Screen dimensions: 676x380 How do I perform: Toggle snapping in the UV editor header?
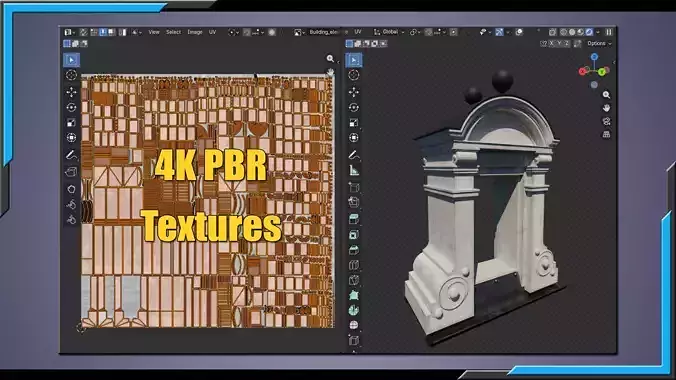(247, 32)
